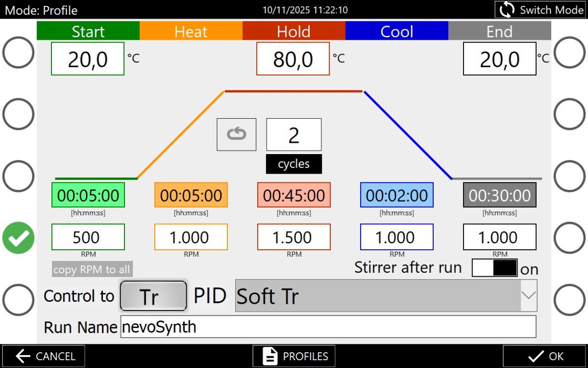
Task: Expand the PID Soft Tr dropdown
Action: (528, 296)
